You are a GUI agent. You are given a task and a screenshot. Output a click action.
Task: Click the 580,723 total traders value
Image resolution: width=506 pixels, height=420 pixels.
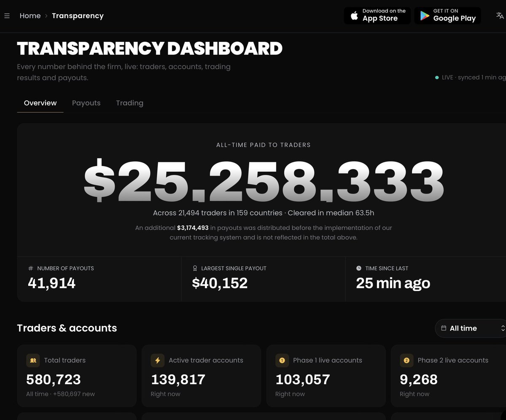tap(54, 380)
